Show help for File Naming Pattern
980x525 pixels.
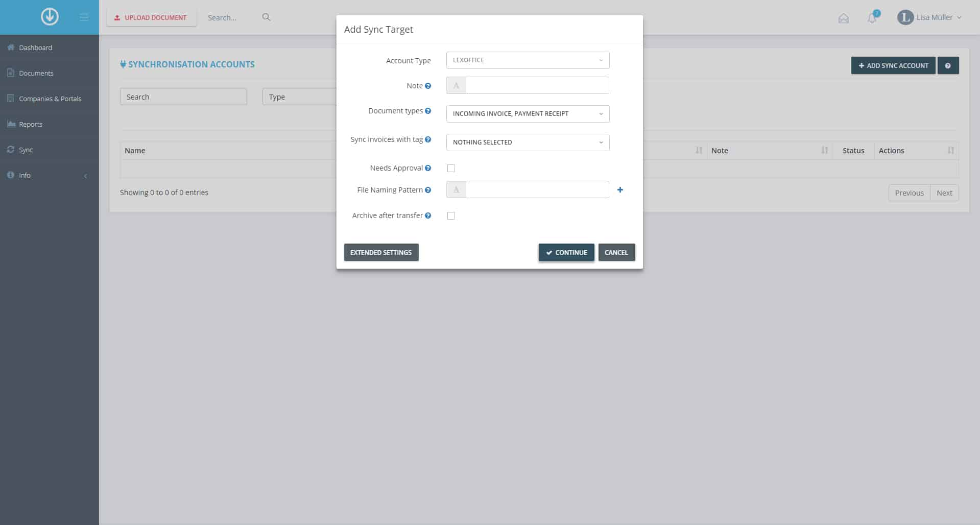point(428,190)
